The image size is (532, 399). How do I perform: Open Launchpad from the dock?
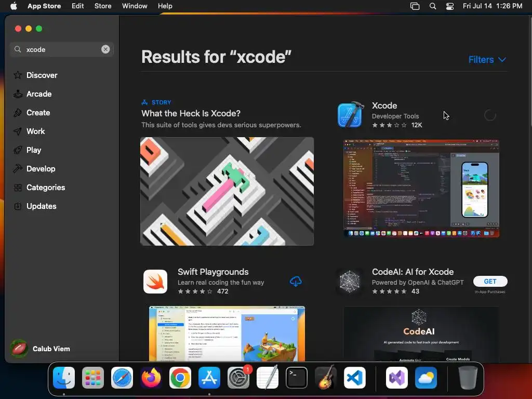point(93,378)
